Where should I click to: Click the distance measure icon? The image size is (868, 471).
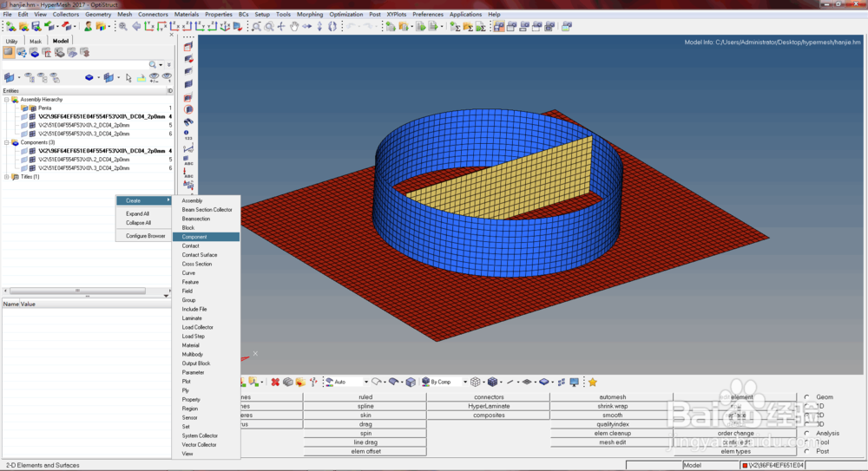[188, 147]
